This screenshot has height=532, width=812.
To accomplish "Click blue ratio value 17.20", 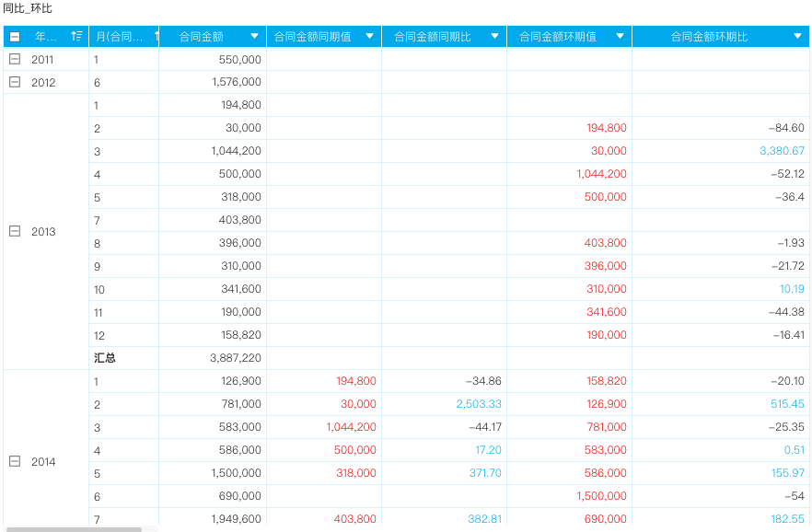I will [488, 450].
